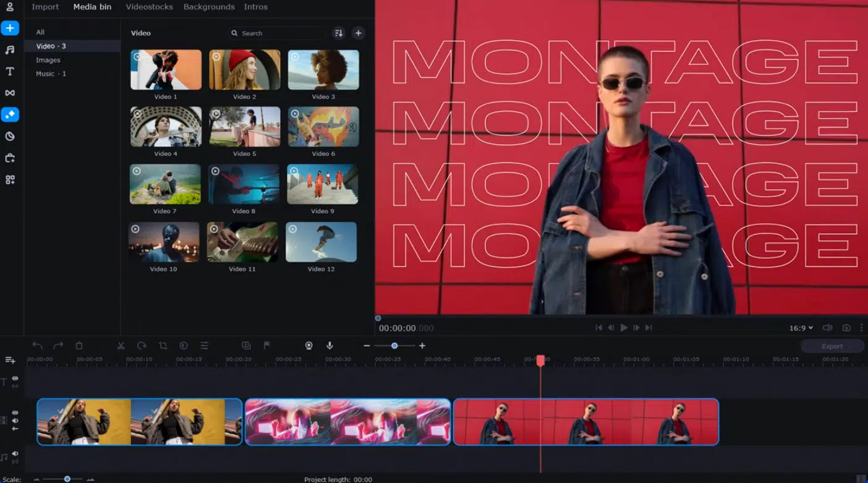Click the Rotate clip icon

[x=142, y=346]
